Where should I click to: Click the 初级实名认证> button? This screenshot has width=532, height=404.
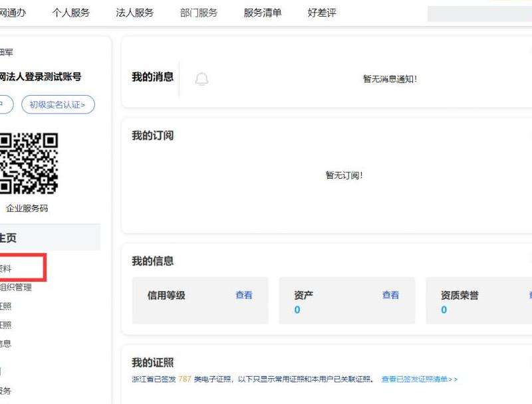coord(58,104)
